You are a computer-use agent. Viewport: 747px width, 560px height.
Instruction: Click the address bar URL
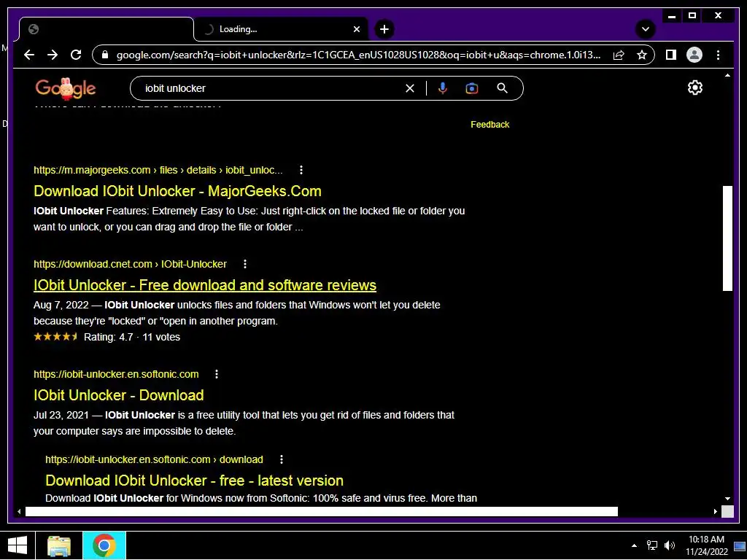[x=358, y=55]
